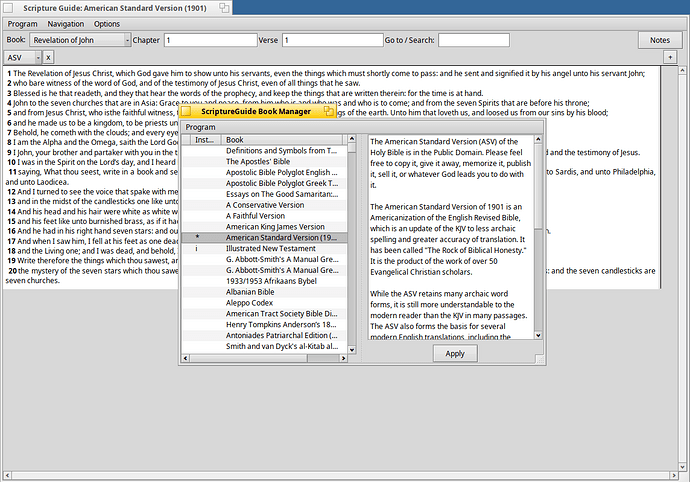Sort by the Inst... column header

pos(204,140)
